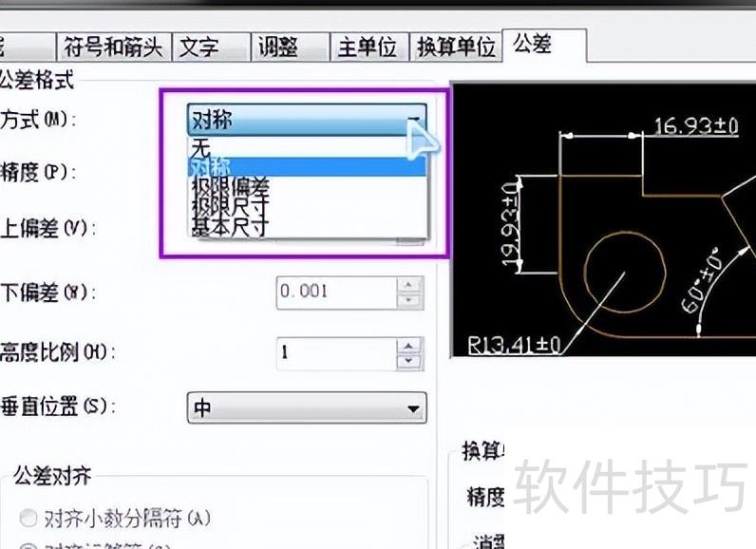Choose 对称 in the dropdown list
The width and height of the screenshot is (756, 549).
pyautogui.click(x=307, y=167)
